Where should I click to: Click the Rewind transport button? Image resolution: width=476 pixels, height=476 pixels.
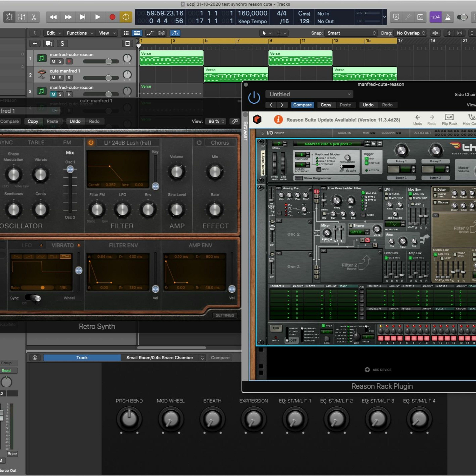[x=53, y=17]
